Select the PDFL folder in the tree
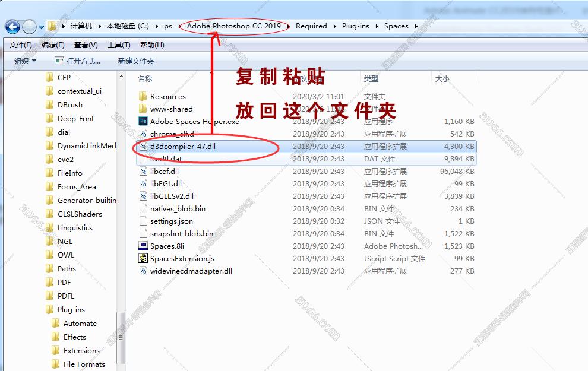 60,296
